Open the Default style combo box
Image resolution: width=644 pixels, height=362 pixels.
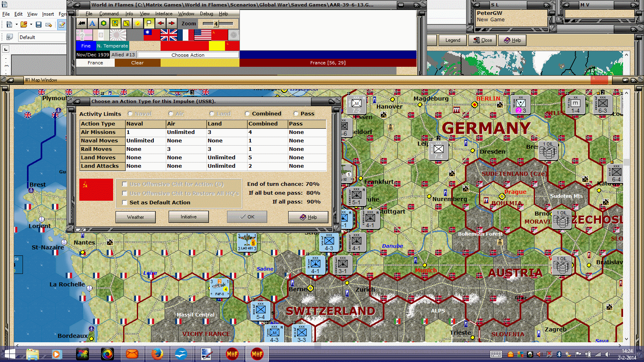pos(42,37)
